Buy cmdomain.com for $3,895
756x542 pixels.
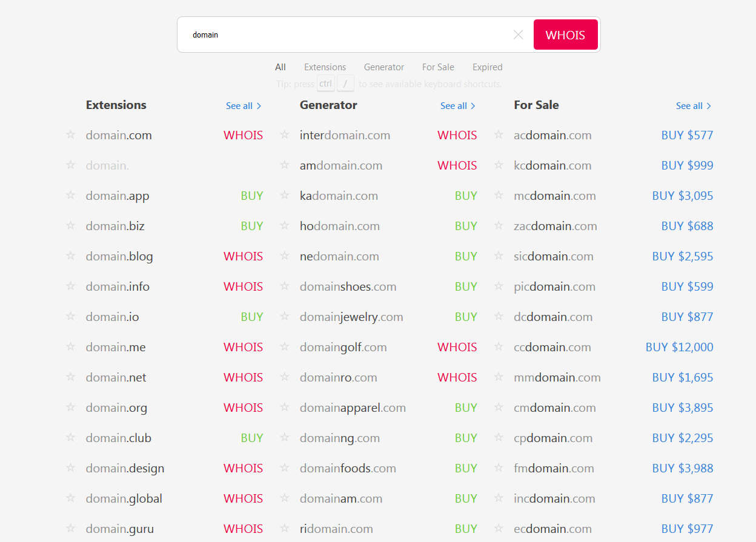(x=683, y=408)
